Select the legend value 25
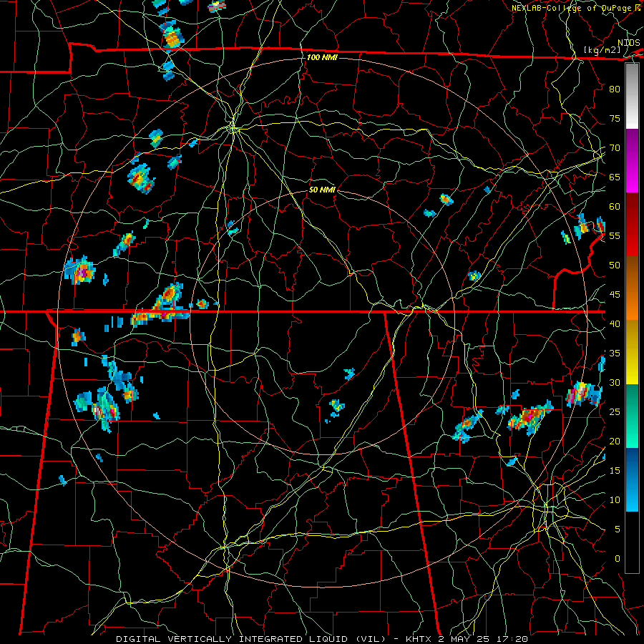The width and height of the screenshot is (644, 644). 615,412
